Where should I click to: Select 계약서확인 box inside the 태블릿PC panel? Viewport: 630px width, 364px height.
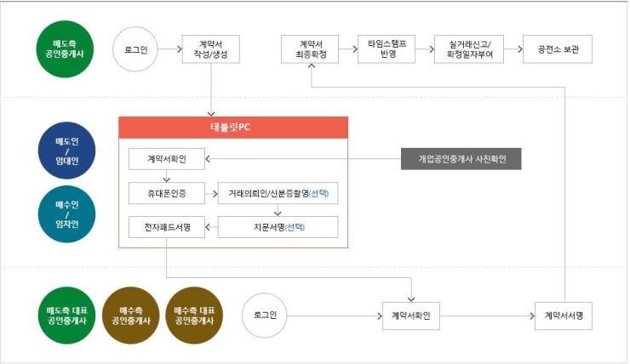(167, 159)
